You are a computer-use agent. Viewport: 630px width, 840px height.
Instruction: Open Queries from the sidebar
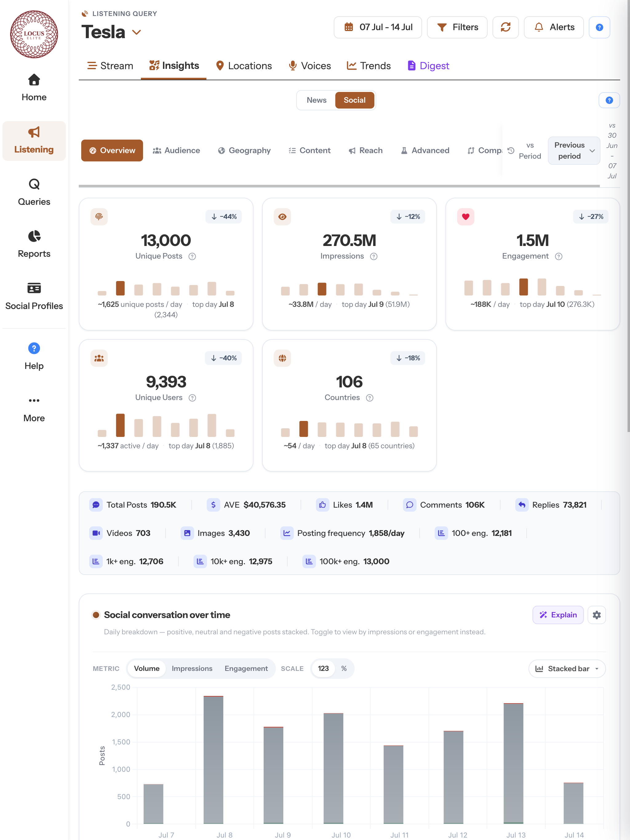click(34, 192)
